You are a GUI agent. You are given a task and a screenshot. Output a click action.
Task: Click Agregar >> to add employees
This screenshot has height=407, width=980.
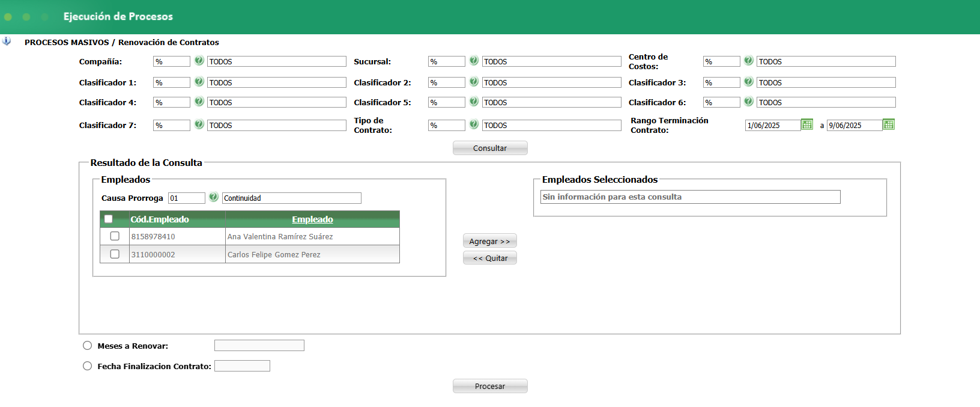[x=489, y=241]
